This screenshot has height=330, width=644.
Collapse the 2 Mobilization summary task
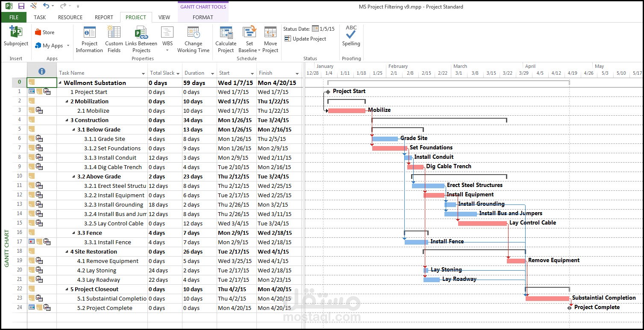click(x=67, y=102)
